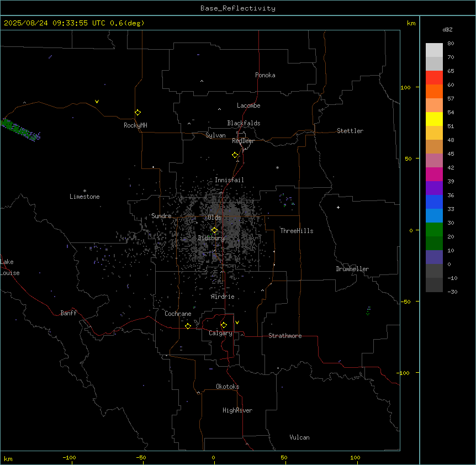Select the yellow diamond marker above Didsbury
The width and height of the screenshot is (476, 465).
point(214,230)
